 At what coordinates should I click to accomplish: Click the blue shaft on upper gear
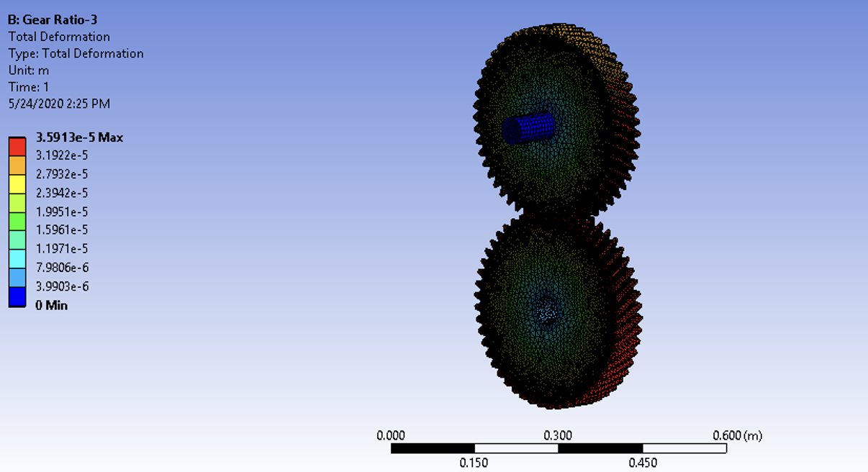pyautogui.click(x=528, y=128)
